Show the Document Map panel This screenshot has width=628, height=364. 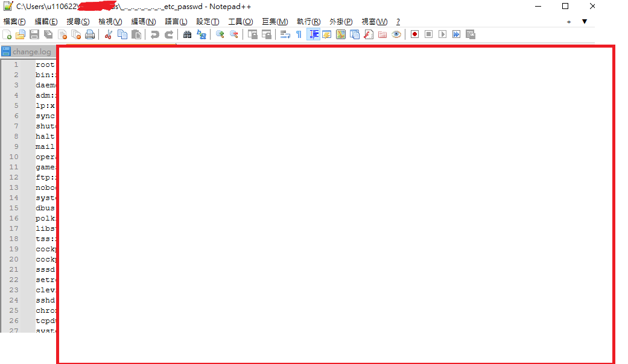coord(341,34)
